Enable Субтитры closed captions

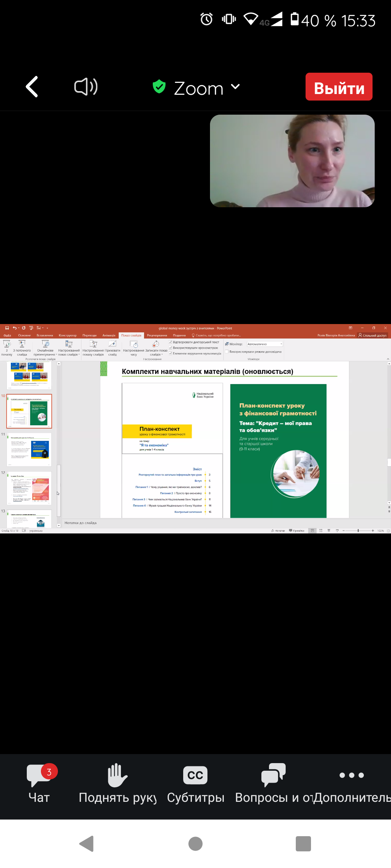195,782
